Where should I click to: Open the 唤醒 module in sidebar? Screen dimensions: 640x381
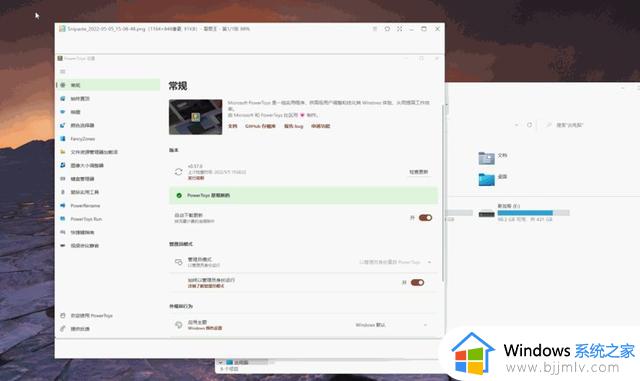click(x=108, y=112)
